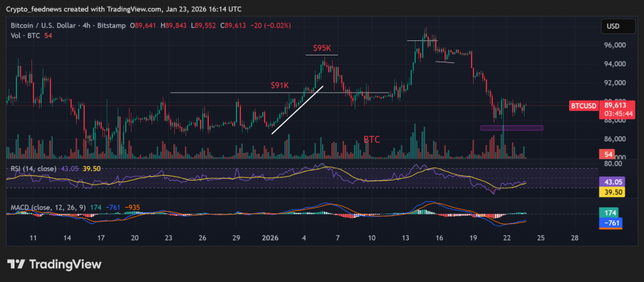Click the date 28 on time axis

(575, 238)
